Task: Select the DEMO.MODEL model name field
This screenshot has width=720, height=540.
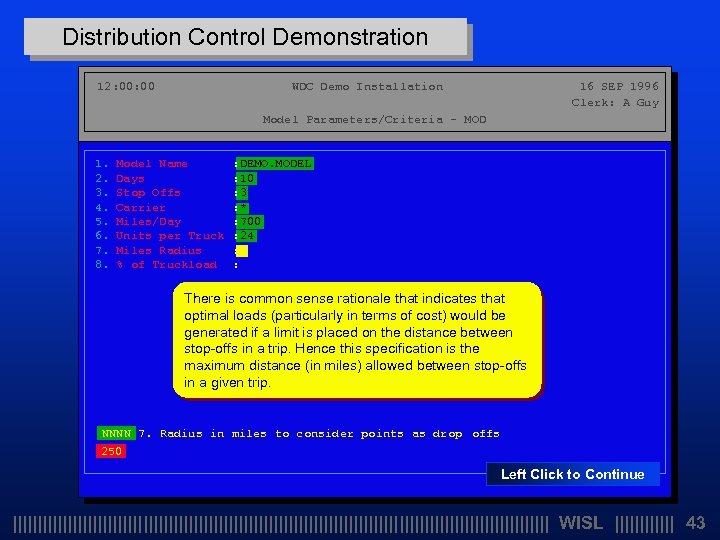Action: pos(275,163)
